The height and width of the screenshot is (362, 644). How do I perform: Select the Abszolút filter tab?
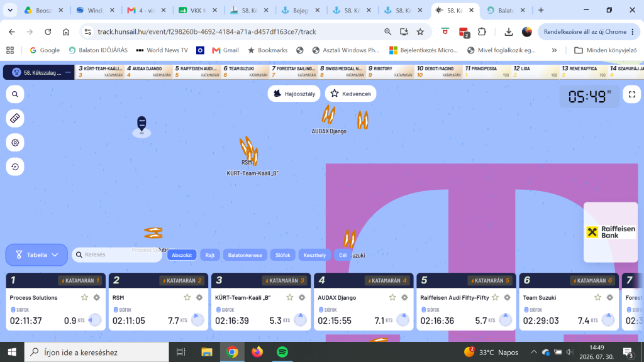pyautogui.click(x=182, y=255)
